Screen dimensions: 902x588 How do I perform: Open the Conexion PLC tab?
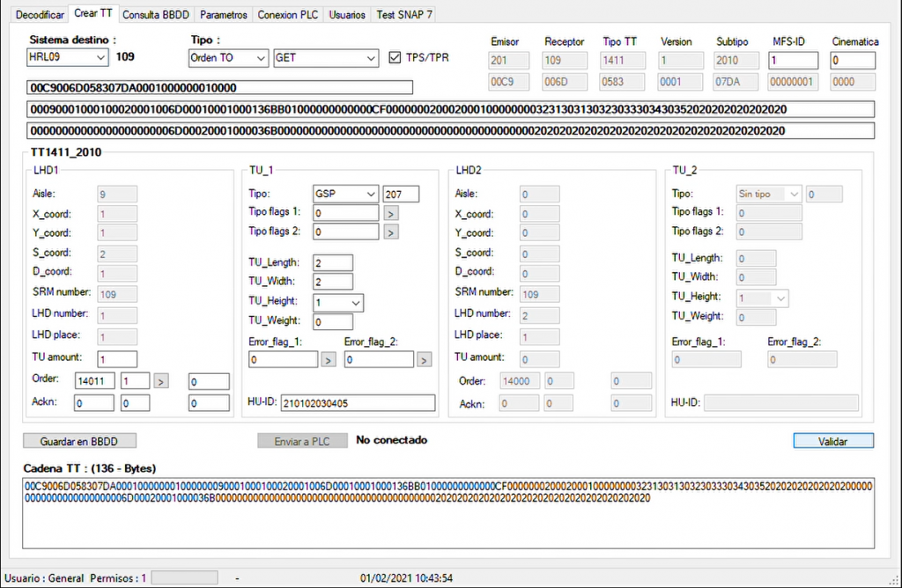point(287,14)
